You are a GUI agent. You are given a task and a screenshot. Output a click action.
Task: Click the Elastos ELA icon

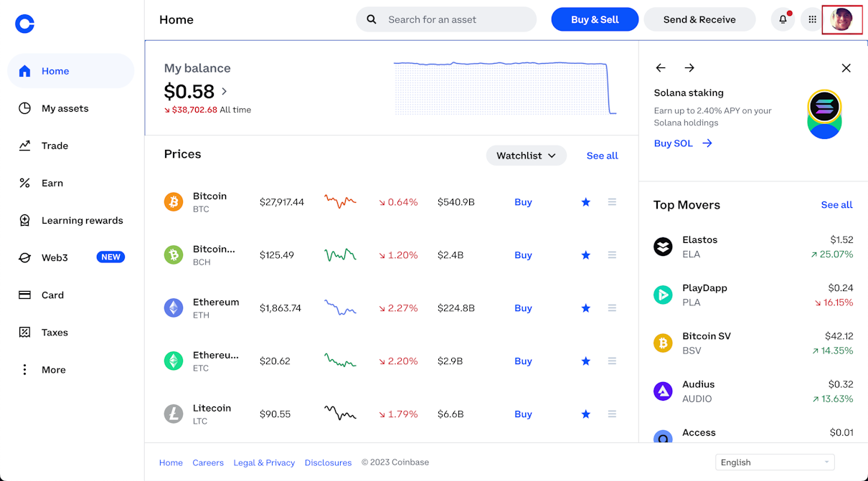pos(663,247)
